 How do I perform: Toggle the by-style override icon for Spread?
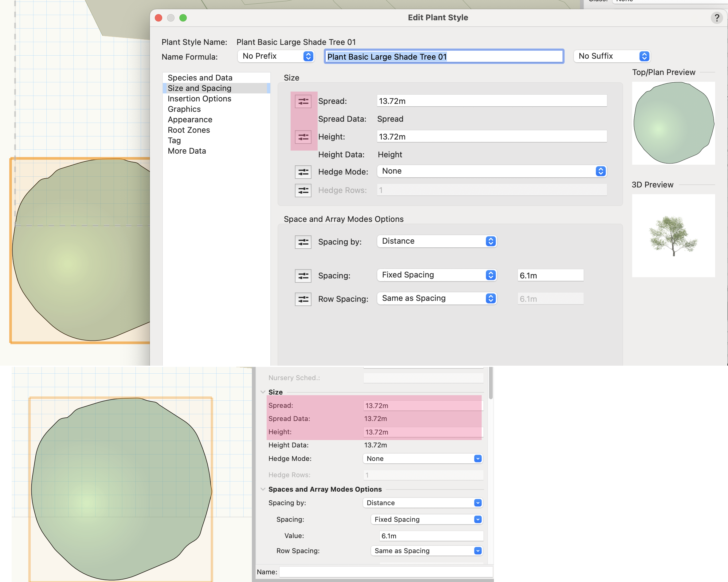tap(303, 101)
